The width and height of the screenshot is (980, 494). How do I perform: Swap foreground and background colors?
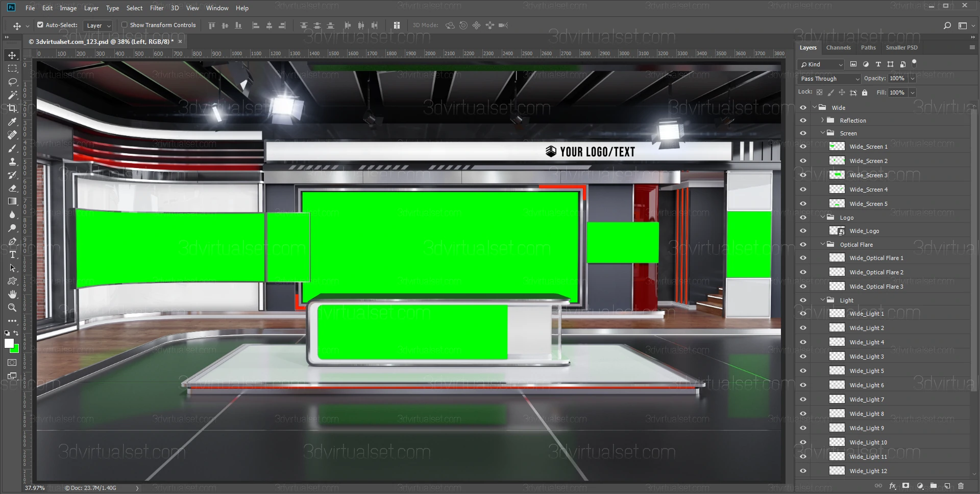tap(16, 333)
